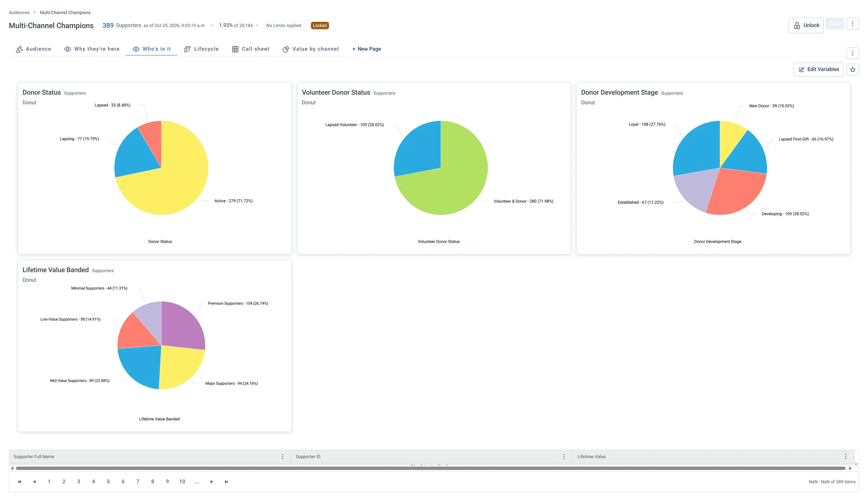The width and height of the screenshot is (868, 501).
Task: Click right arrow of horizontal scrollbar
Action: tap(850, 468)
